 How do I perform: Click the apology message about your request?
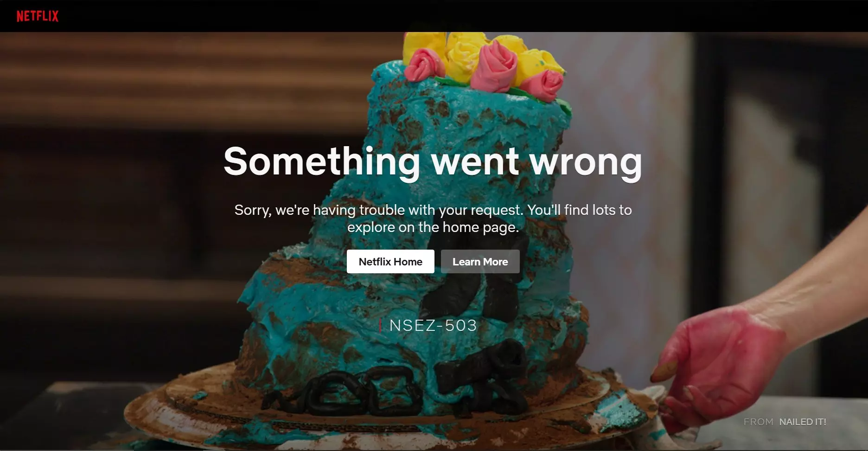coord(433,218)
